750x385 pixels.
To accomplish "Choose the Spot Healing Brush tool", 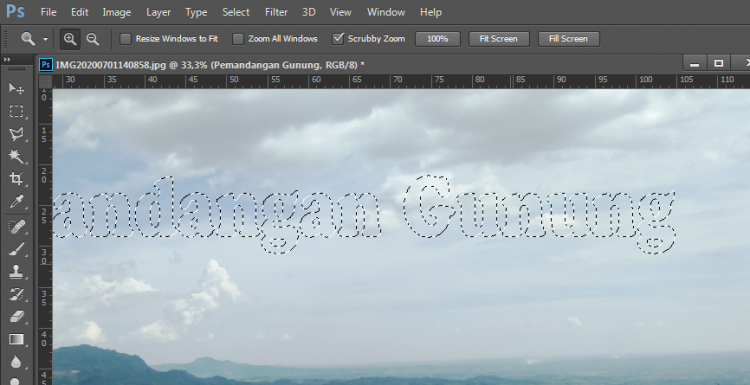I will point(16,226).
